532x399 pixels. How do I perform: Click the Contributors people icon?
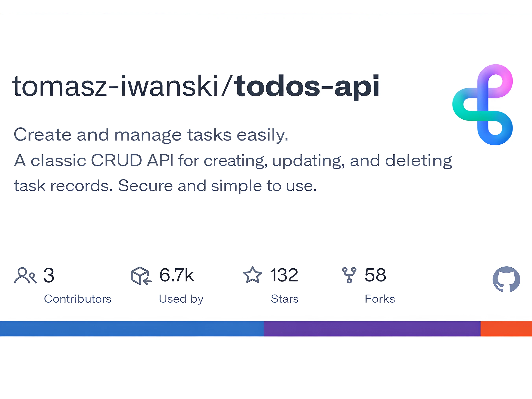pyautogui.click(x=25, y=275)
